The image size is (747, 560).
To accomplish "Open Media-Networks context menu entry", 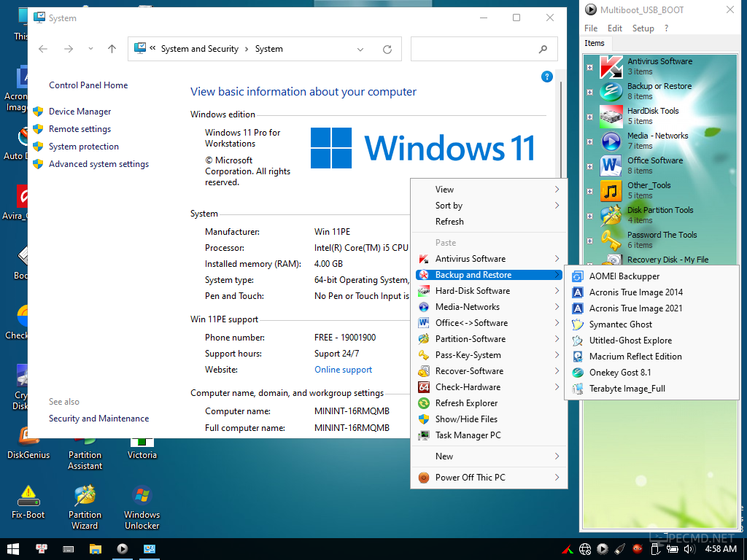I will point(489,307).
